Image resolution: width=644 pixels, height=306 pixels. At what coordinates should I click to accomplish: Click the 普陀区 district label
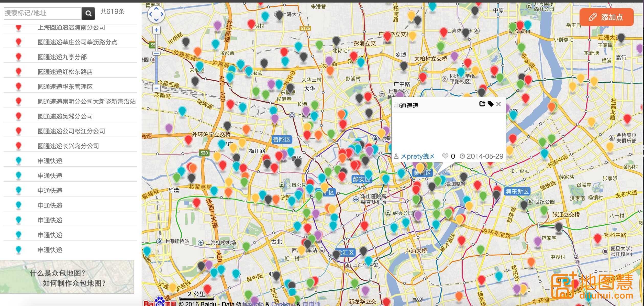282,140
